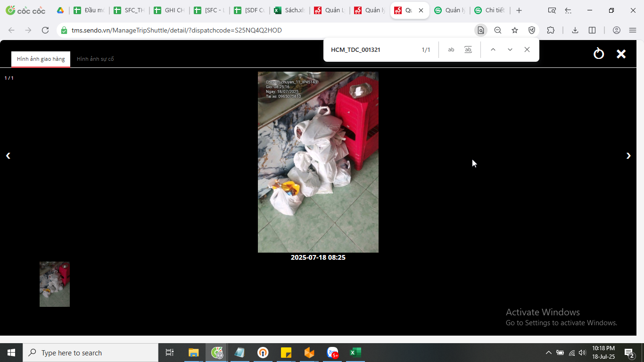Open the notification center with 2 alerts
Viewport: 644px width, 362px height.
pos(629,353)
